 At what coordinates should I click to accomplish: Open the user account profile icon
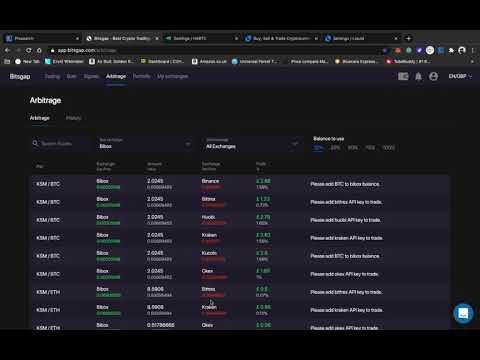433,77
